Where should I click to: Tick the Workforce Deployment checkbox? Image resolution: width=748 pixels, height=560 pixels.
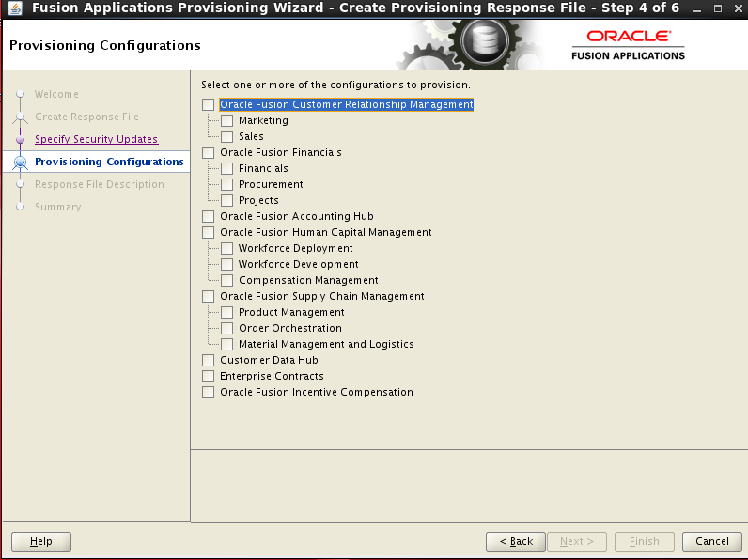click(x=227, y=248)
